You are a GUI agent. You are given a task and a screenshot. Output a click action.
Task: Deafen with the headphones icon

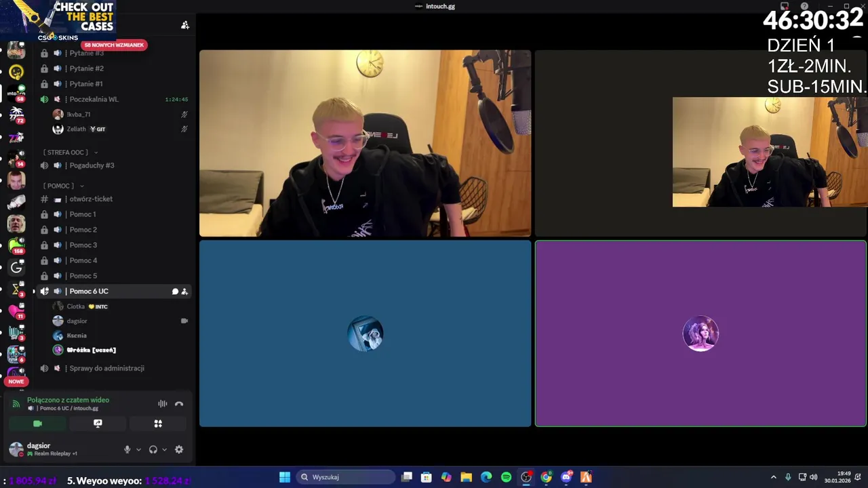coord(153,449)
